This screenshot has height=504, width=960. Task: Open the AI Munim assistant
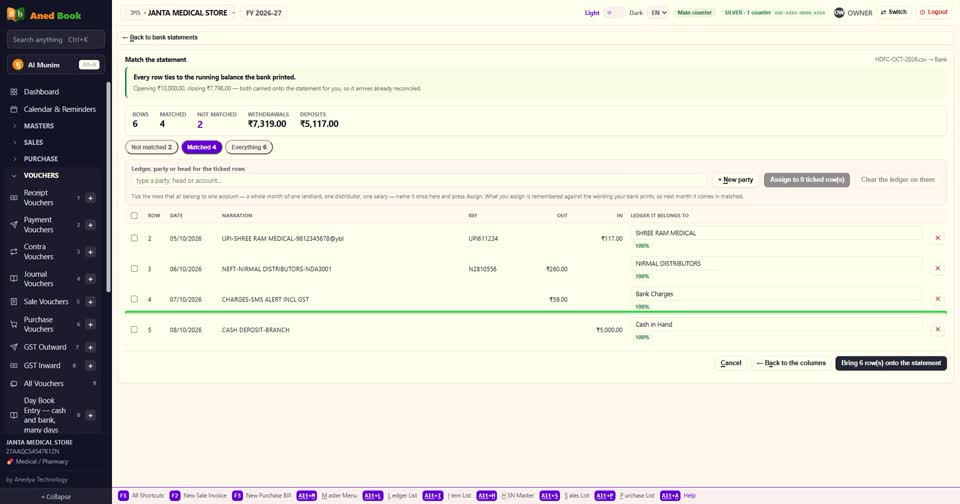point(56,64)
